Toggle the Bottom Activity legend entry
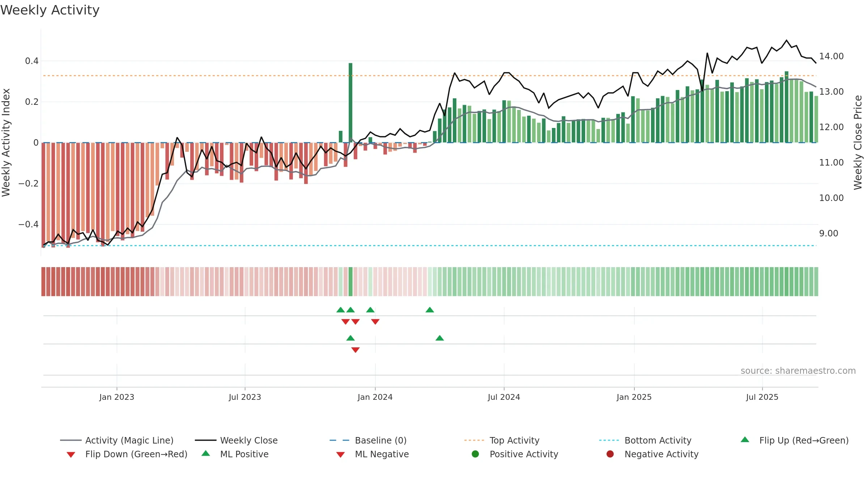The width and height of the screenshot is (868, 488). [645, 440]
